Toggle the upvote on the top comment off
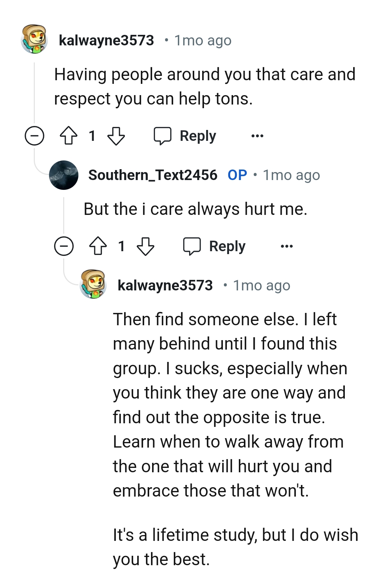Viewport: 392px width, 579px height. pos(69,136)
